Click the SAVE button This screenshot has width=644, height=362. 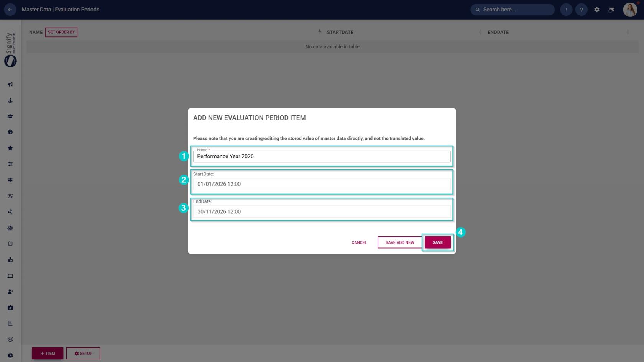(x=438, y=242)
